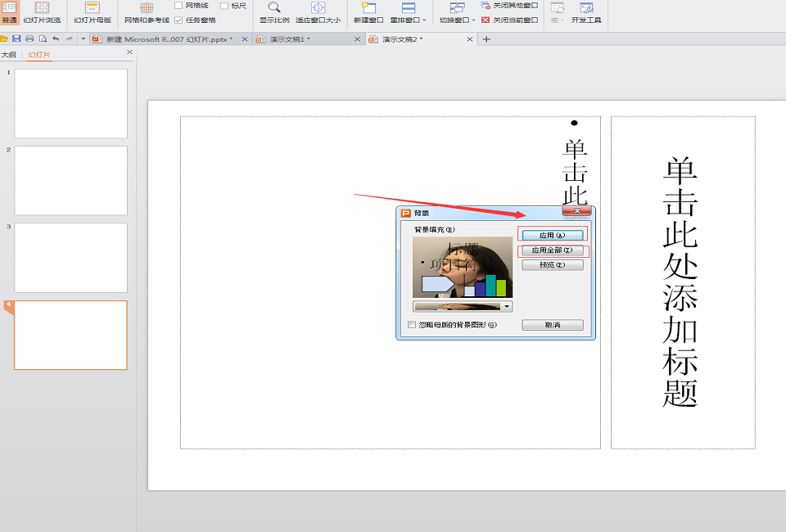Click 关闭其他窗口 close other windows
The image size is (786, 532).
[509, 6]
